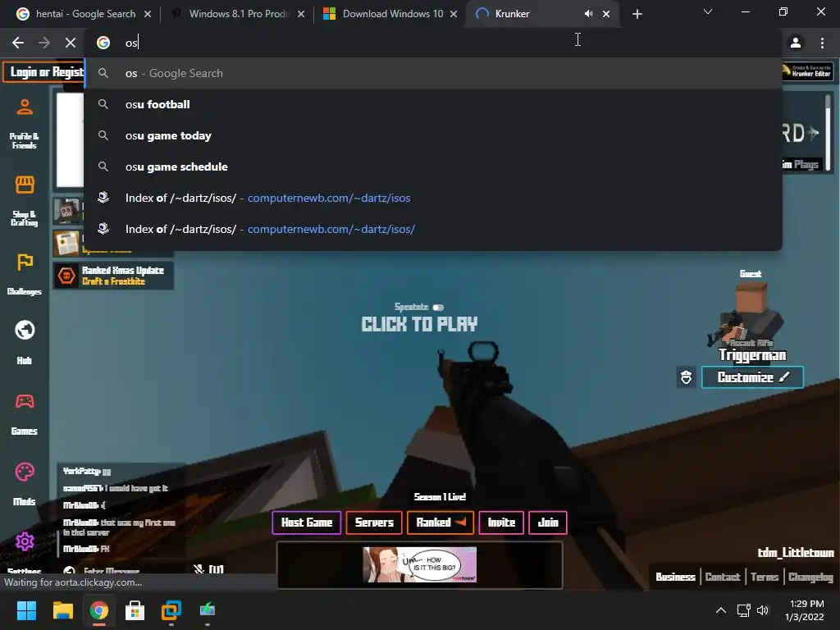Screen dimensions: 840x630
Task: Open the Terms link
Action: [x=765, y=577]
